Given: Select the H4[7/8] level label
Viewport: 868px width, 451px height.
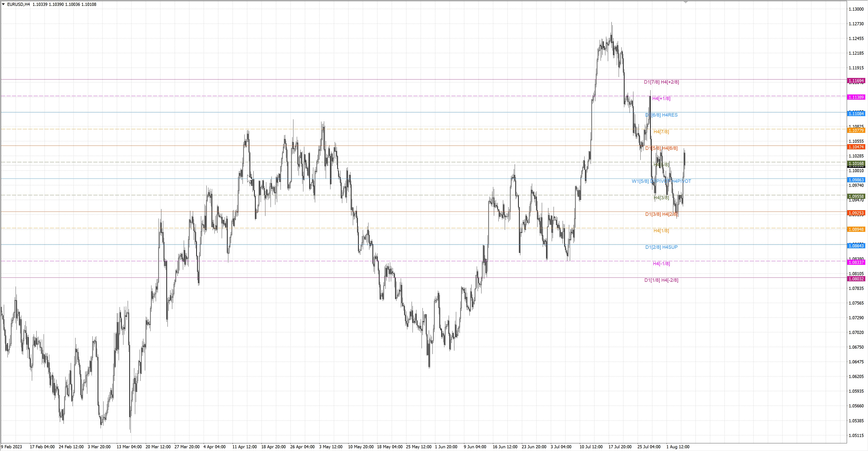Looking at the screenshot, I should tap(661, 132).
